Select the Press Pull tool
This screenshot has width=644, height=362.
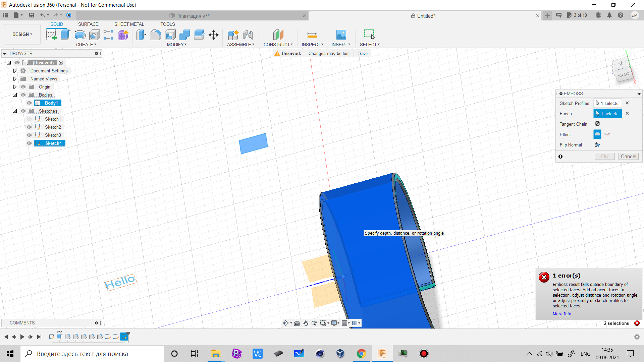[141, 35]
